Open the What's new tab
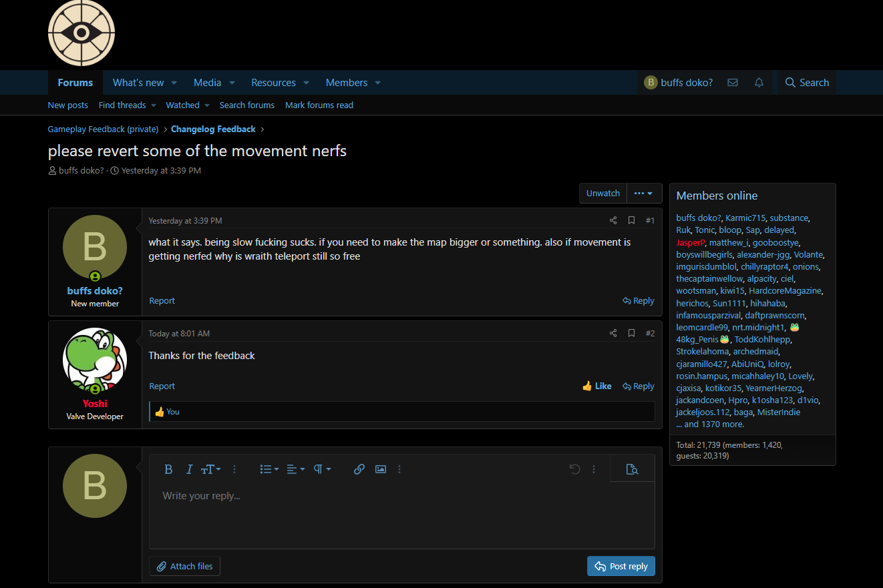 [x=138, y=83]
